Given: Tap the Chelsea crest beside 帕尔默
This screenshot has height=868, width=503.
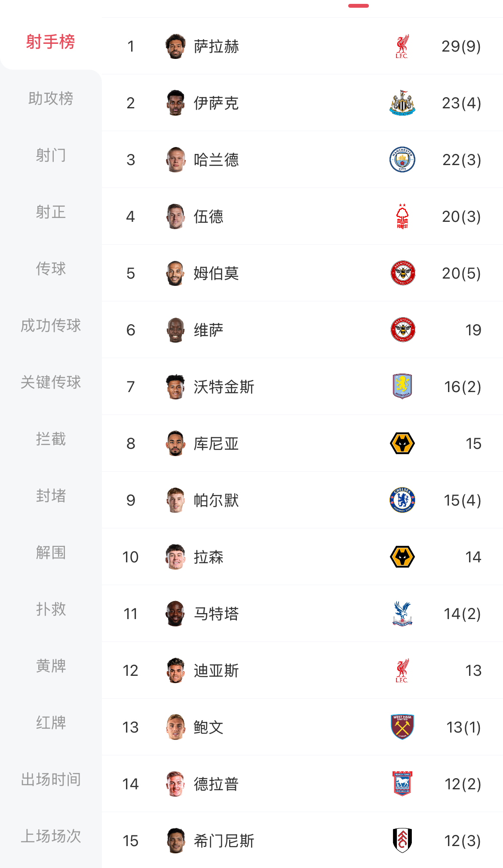Looking at the screenshot, I should (x=402, y=500).
